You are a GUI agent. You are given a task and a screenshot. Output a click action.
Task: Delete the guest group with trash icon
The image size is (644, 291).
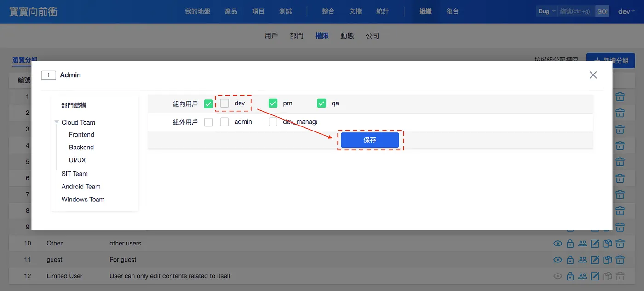tap(620, 260)
